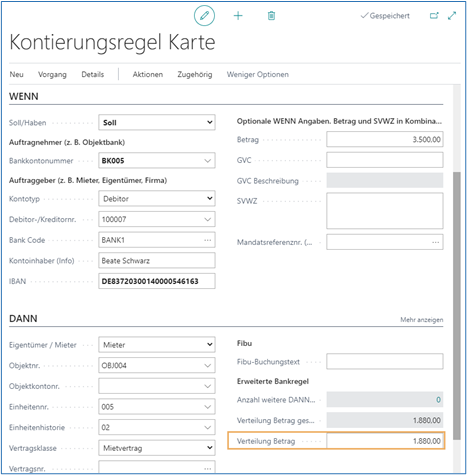Click the Bank Code lookup ellipsis
This screenshot has width=467, height=475.
(207, 240)
